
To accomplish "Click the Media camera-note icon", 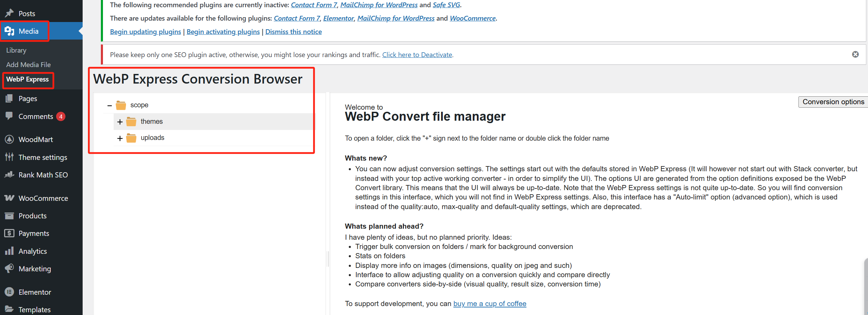I will click(9, 31).
